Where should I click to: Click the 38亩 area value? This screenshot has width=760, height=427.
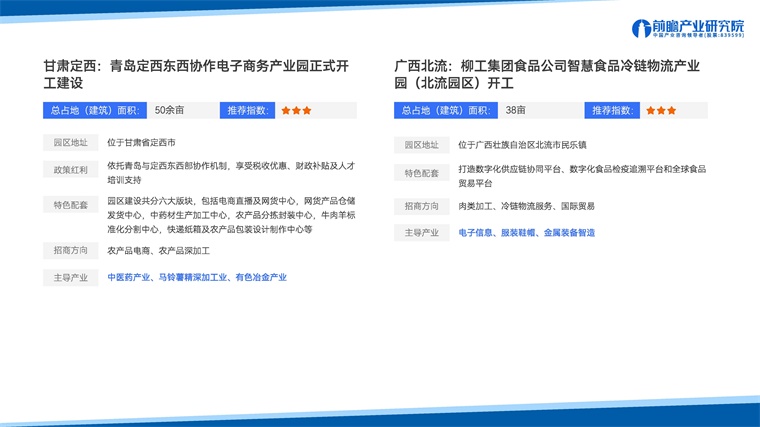click(x=515, y=111)
